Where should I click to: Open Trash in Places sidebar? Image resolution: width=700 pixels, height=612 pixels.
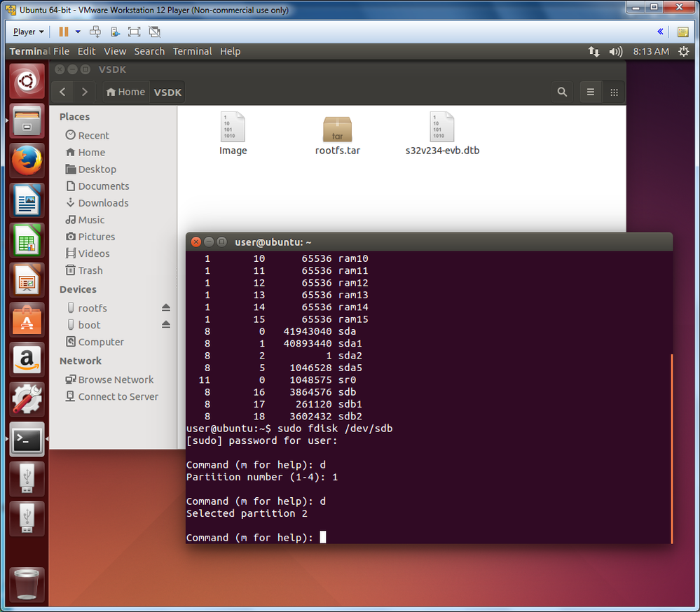84,270
